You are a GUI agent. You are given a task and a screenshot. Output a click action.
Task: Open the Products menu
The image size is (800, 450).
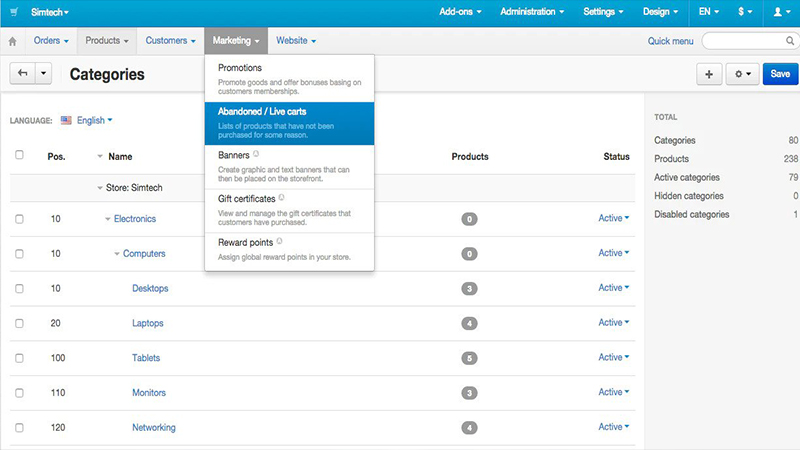click(x=107, y=40)
